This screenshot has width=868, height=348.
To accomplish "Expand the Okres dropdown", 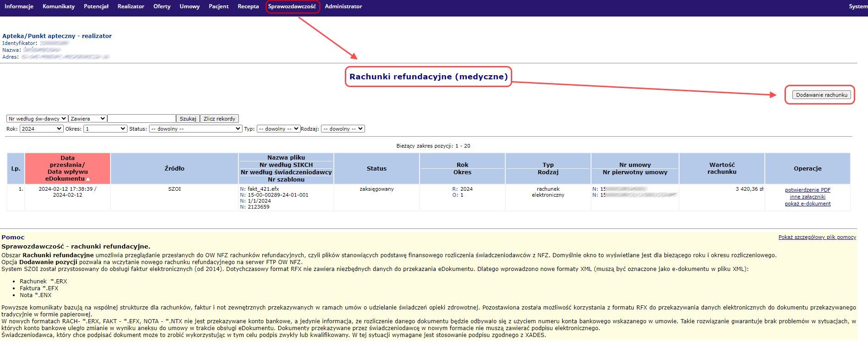I will 105,129.
